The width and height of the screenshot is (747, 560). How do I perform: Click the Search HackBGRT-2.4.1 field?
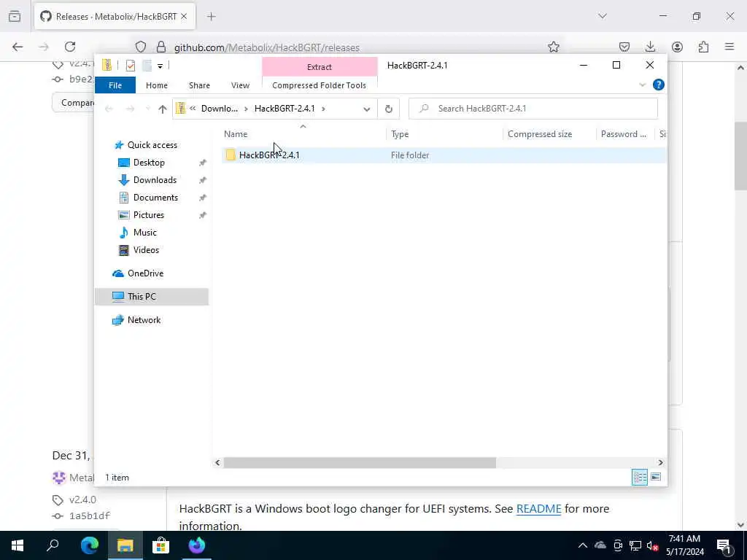tap(533, 109)
